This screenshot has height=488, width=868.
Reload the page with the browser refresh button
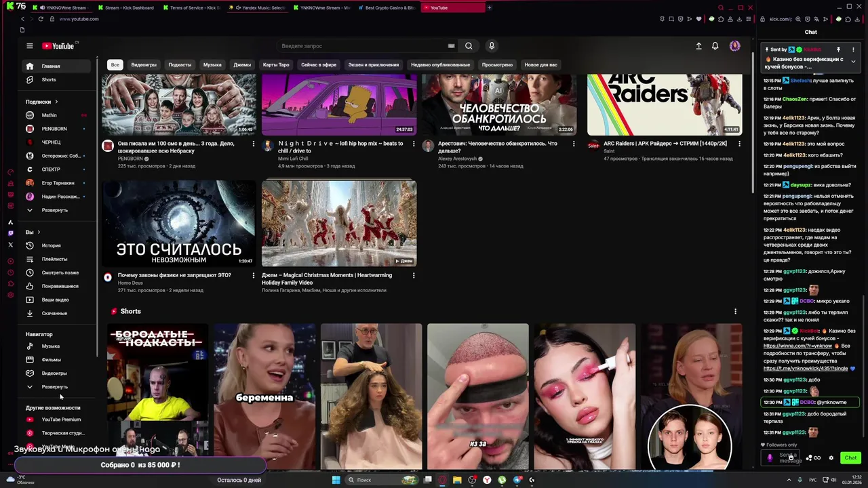point(41,19)
